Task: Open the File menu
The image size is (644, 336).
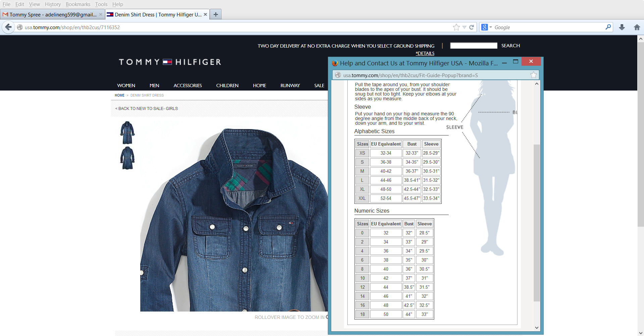Action: pyautogui.click(x=6, y=4)
